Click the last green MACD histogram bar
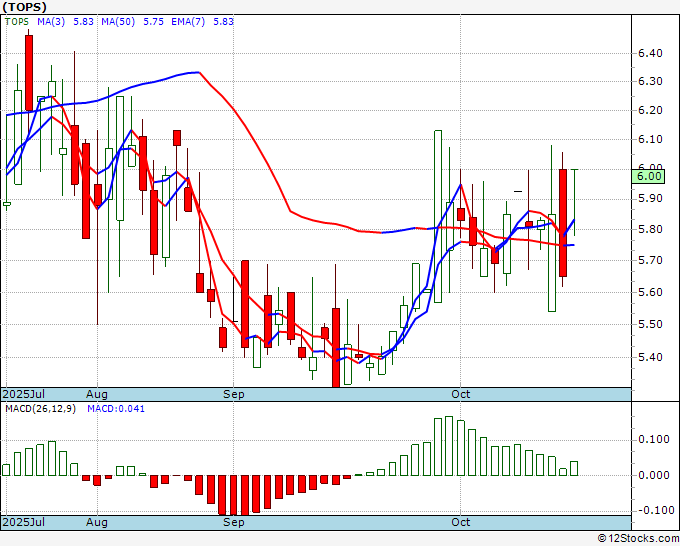 (574, 468)
